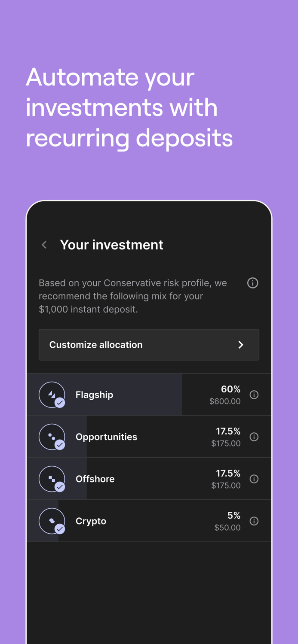Select the Opportunities fund icon

point(52,437)
